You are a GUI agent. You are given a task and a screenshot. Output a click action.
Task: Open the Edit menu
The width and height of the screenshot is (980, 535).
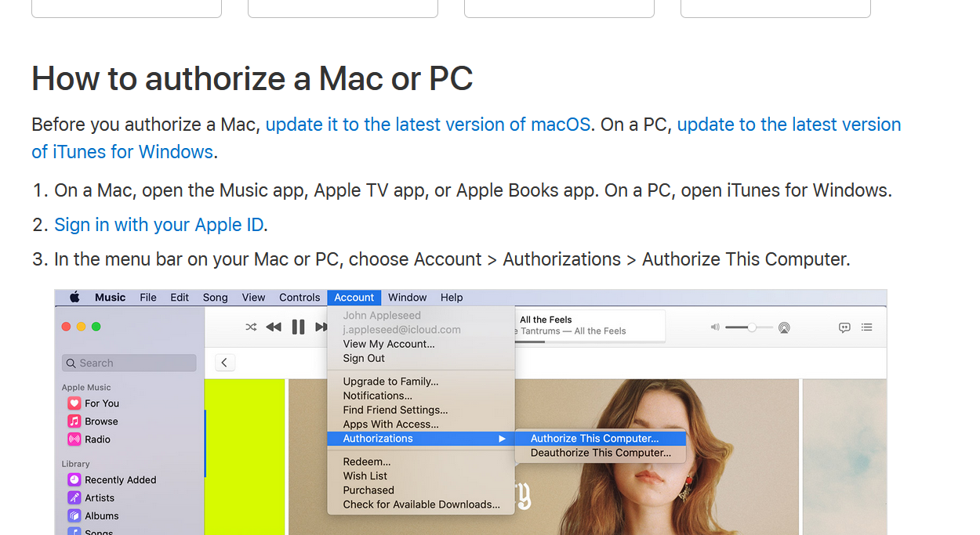click(x=180, y=298)
